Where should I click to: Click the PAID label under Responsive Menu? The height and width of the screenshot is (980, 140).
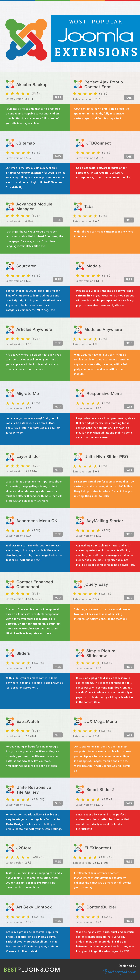129,407
